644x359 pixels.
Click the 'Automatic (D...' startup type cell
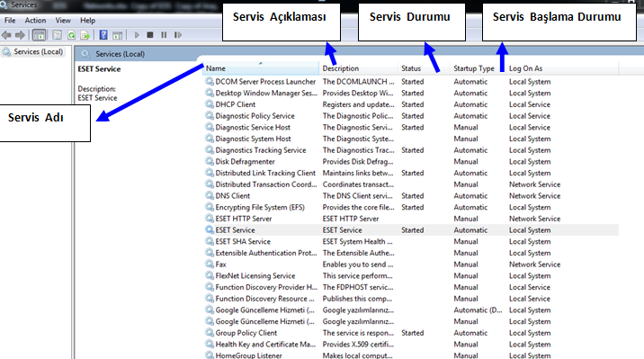(x=478, y=310)
